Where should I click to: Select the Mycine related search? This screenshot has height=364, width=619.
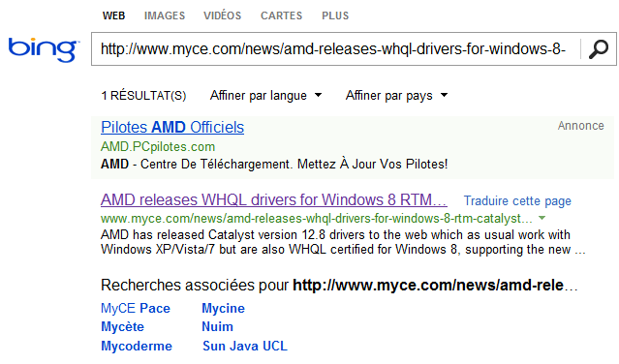click(x=223, y=308)
